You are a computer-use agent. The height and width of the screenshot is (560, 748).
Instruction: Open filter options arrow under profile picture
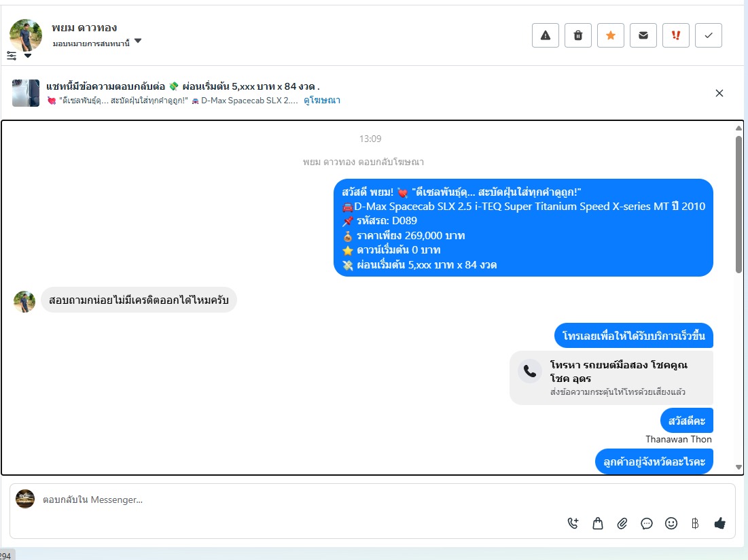pyautogui.click(x=28, y=56)
